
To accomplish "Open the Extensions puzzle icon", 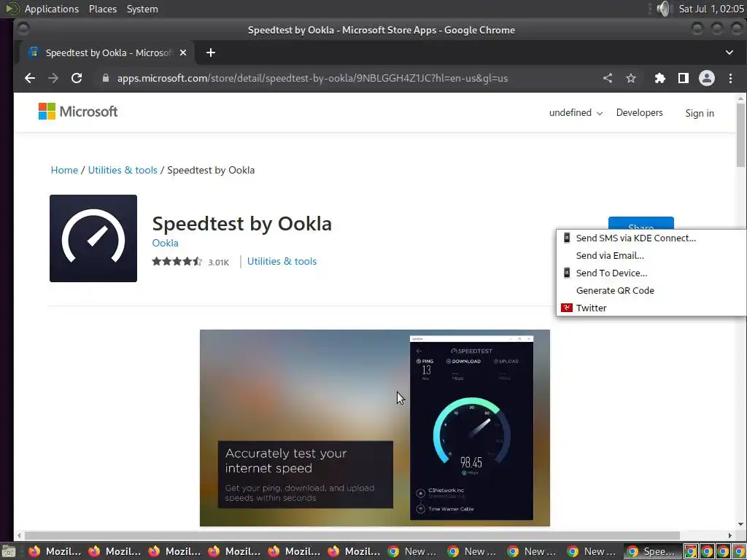I will click(x=659, y=78).
